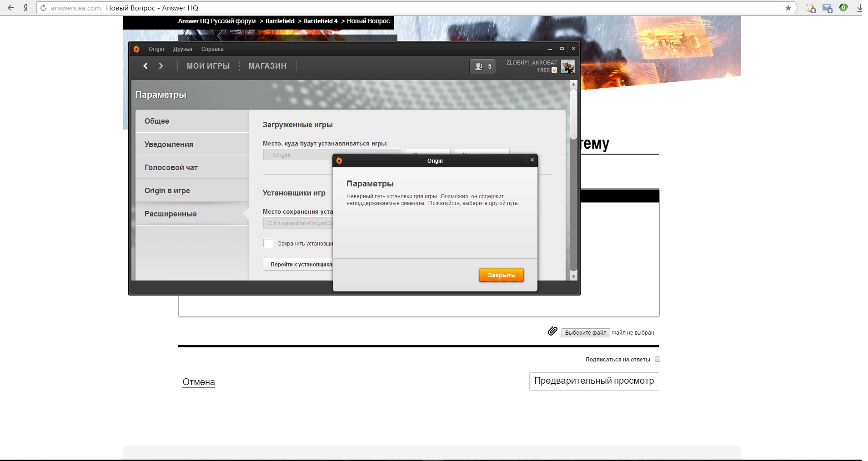Navigate forward in the Origin client
The image size is (868, 461).
161,66
